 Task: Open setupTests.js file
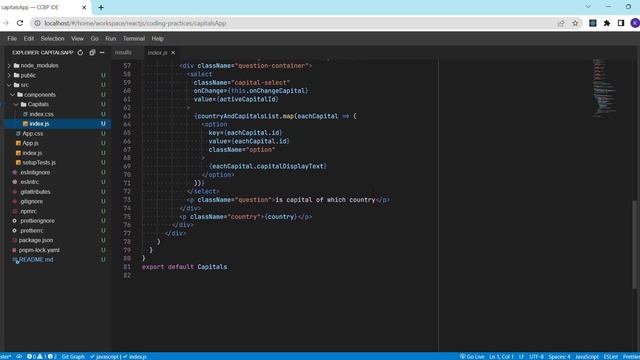point(39,162)
